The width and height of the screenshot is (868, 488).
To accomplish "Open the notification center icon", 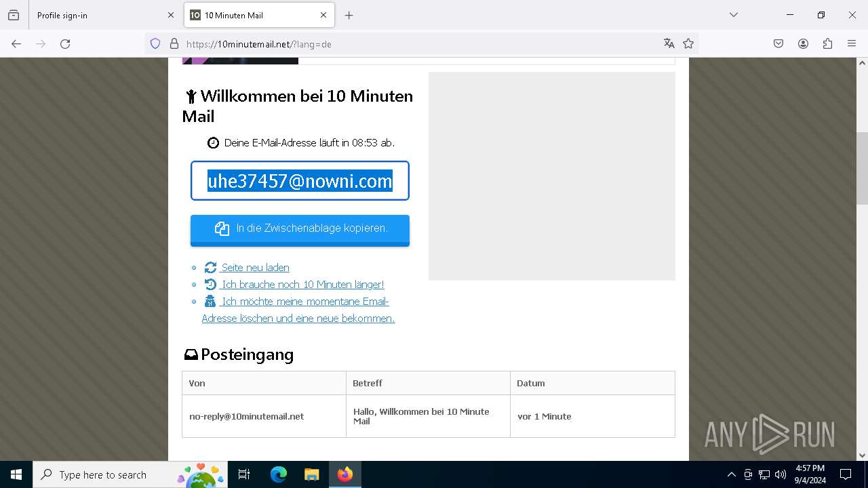I will (x=846, y=474).
